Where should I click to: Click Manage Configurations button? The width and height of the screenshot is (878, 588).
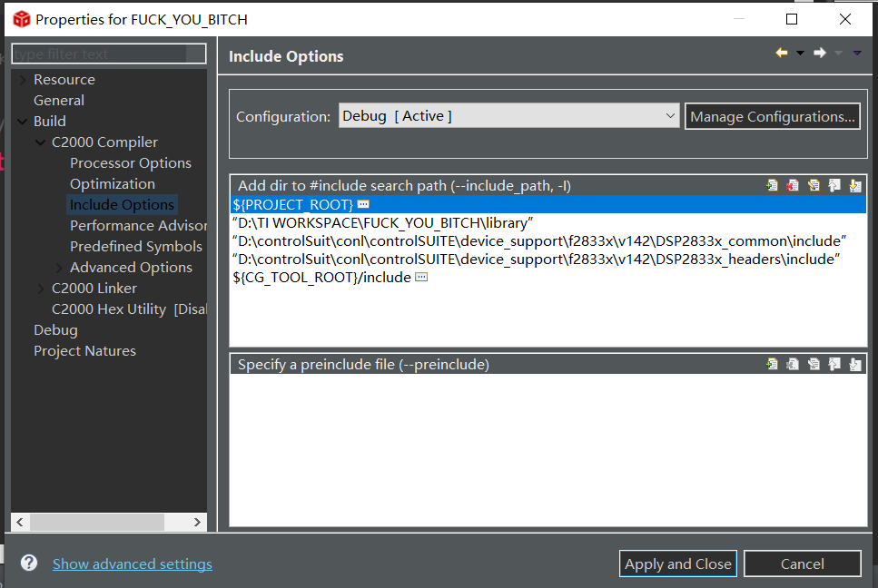[x=772, y=116]
